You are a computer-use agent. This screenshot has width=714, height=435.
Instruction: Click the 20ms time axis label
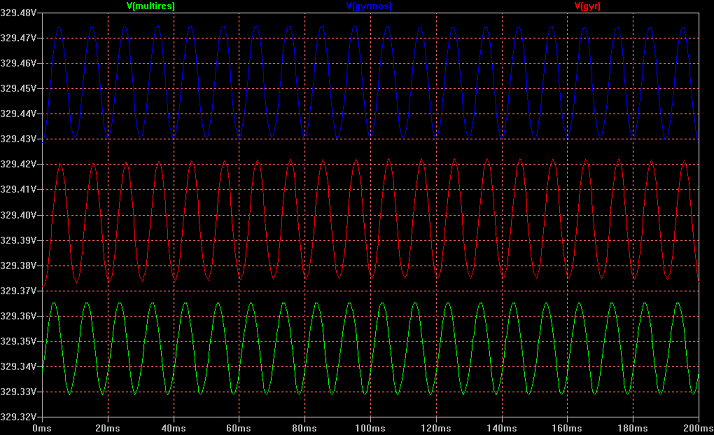pyautogui.click(x=108, y=427)
